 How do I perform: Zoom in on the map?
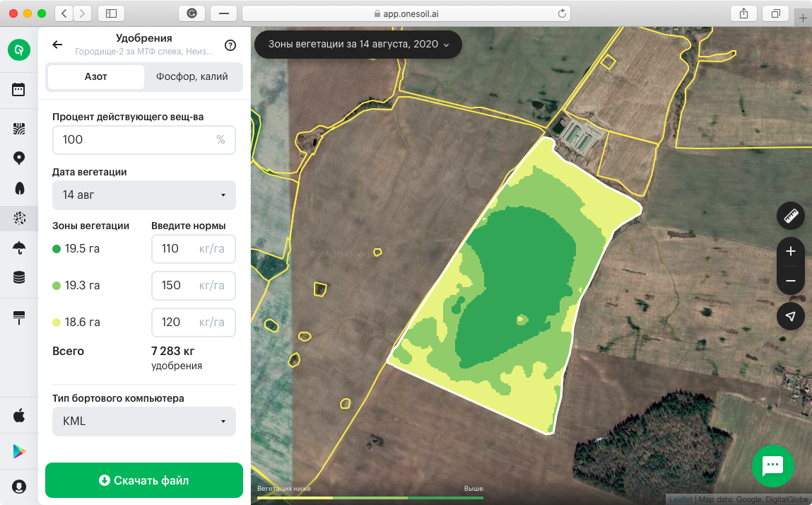click(791, 252)
